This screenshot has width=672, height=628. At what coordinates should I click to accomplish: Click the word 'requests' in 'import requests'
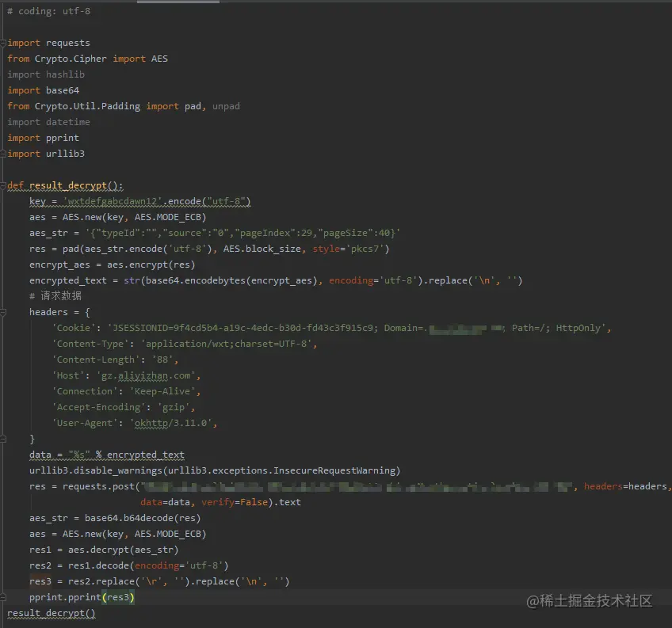(x=67, y=43)
